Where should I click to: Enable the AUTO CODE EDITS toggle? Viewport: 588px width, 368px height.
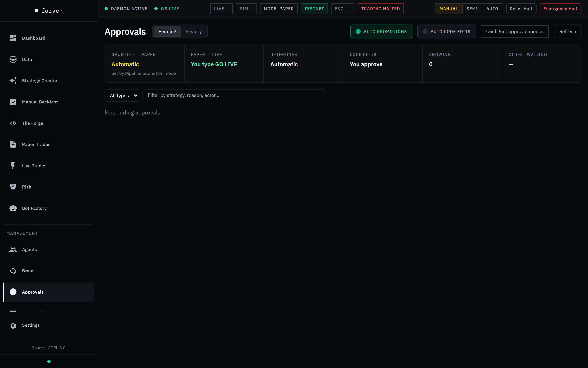point(446,31)
